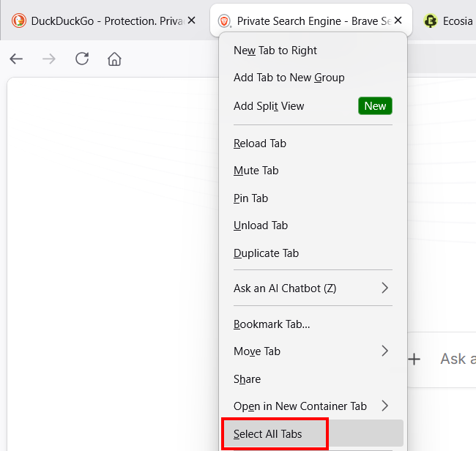The image size is (476, 451).
Task: Click the green New badge
Action: coord(375,106)
